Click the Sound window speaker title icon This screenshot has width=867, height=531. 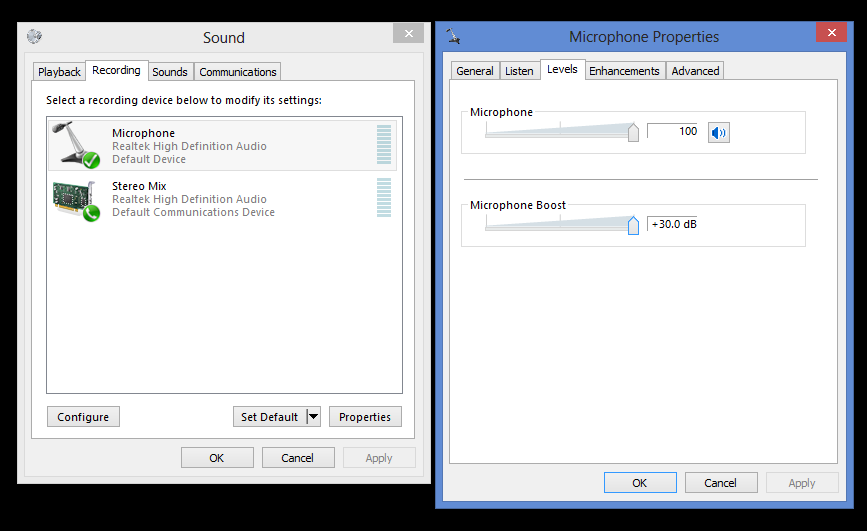34,37
